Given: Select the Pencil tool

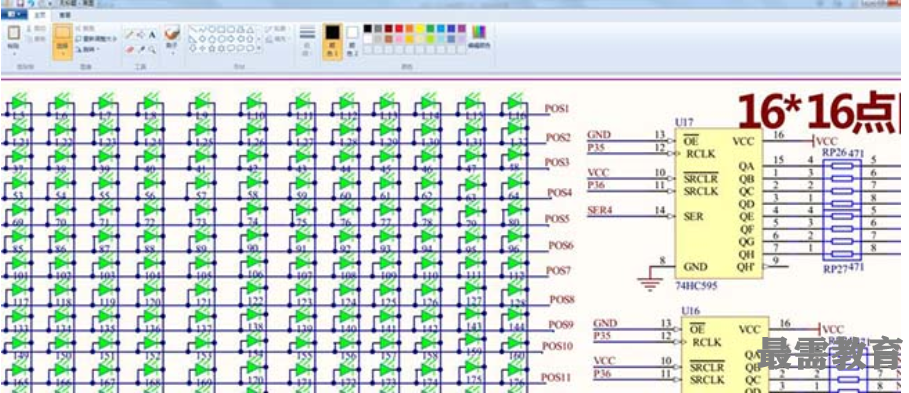Looking at the screenshot, I should [x=129, y=34].
